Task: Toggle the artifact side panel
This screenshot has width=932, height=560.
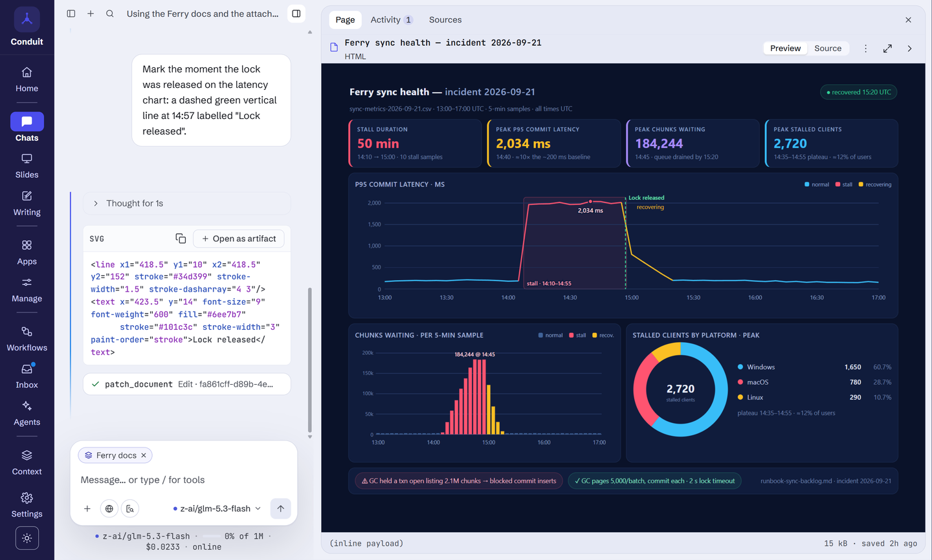Action: click(296, 14)
